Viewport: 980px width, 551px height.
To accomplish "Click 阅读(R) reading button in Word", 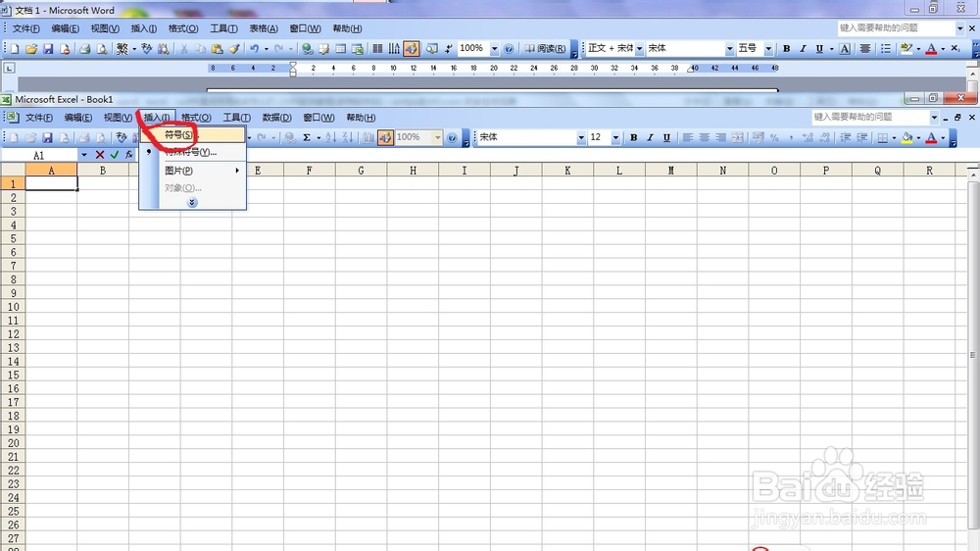I will [x=544, y=48].
